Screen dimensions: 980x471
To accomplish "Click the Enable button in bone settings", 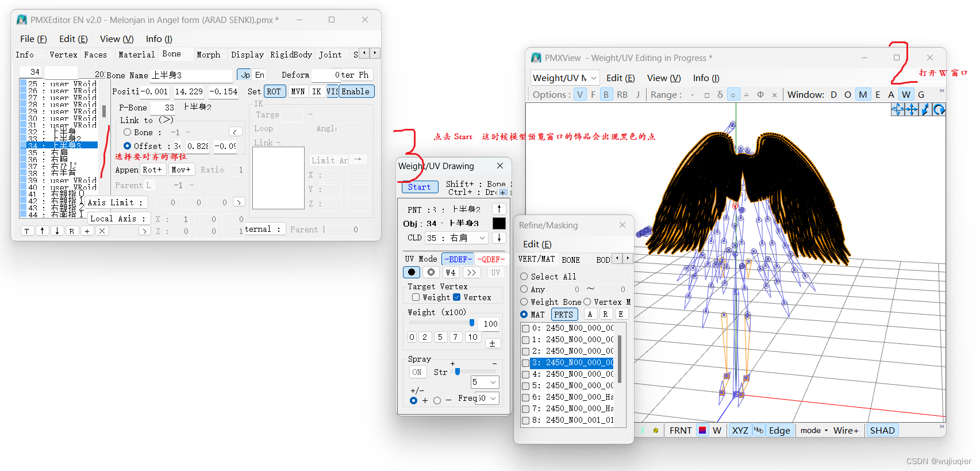I will pos(356,91).
